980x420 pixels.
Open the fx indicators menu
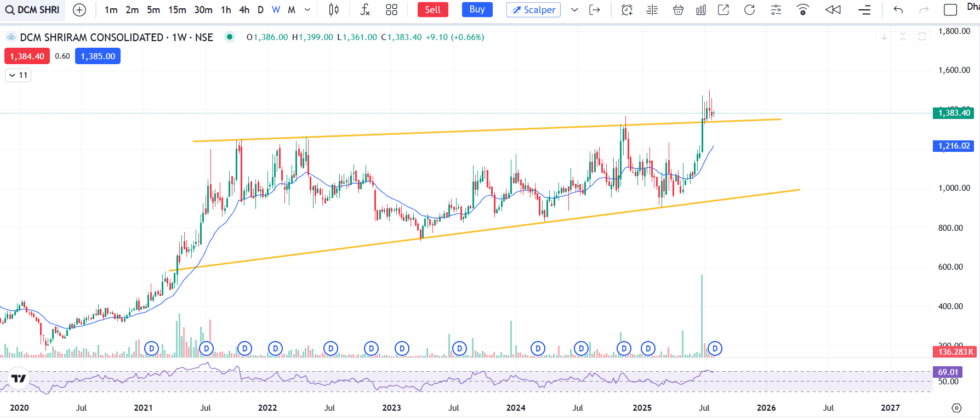click(365, 10)
